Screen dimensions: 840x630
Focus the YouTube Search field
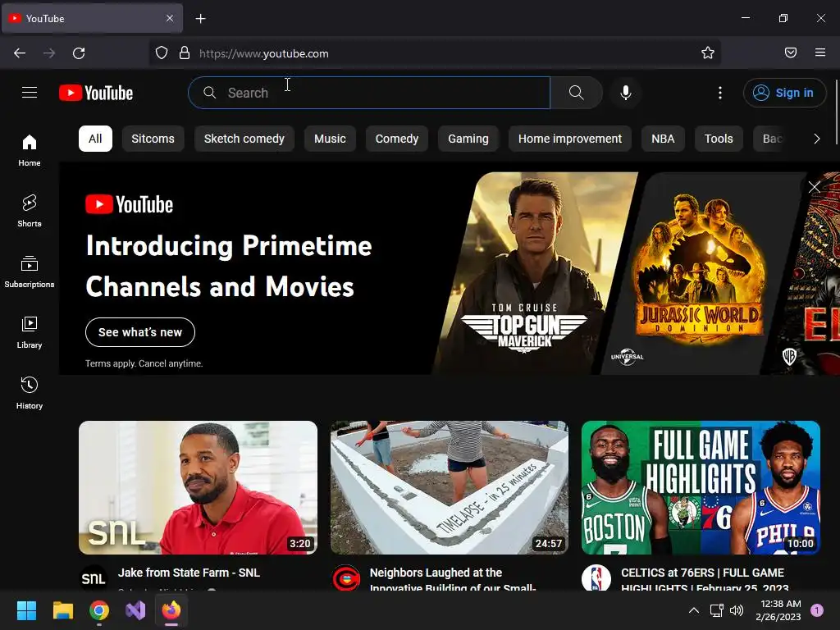[x=369, y=93]
